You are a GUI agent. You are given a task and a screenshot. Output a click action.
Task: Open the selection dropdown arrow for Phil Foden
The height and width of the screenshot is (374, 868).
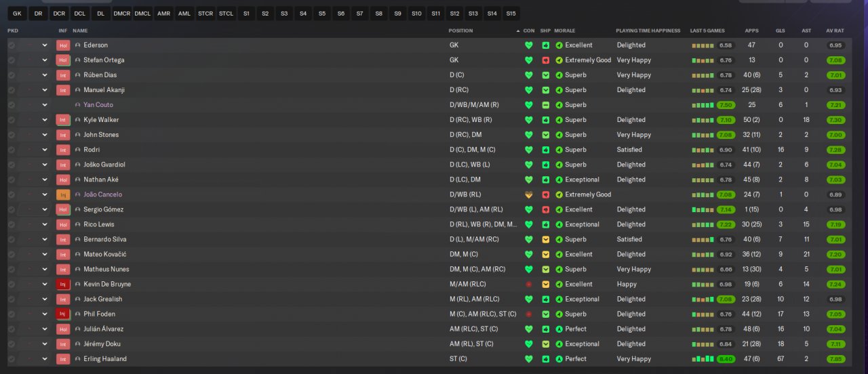point(45,314)
